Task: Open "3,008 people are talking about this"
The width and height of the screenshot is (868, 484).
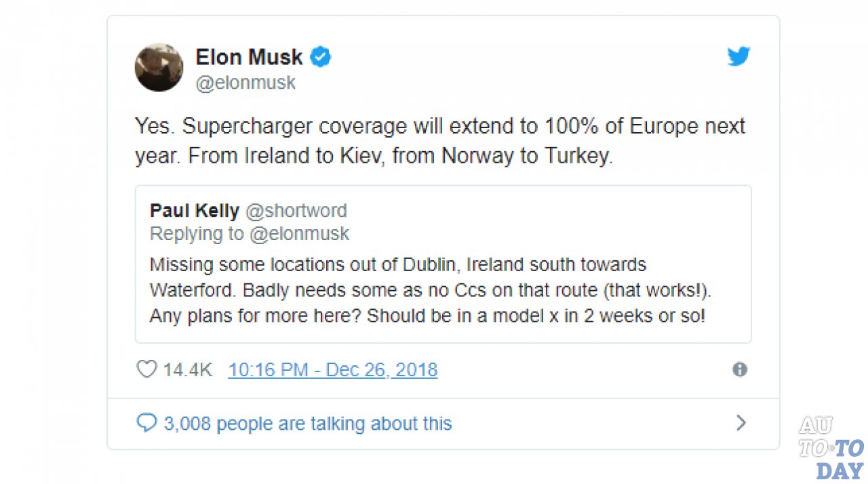Action: [x=308, y=424]
